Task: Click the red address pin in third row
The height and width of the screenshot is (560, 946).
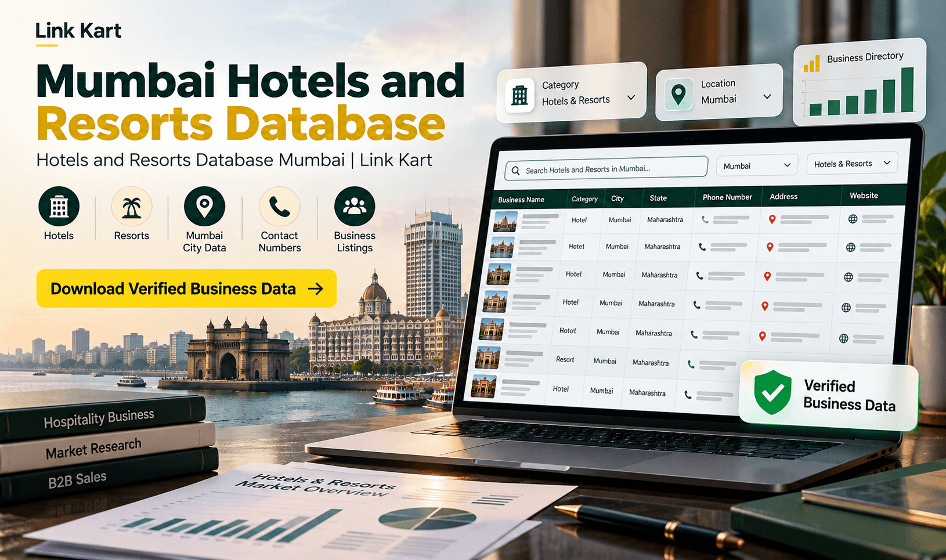Action: 767,277
